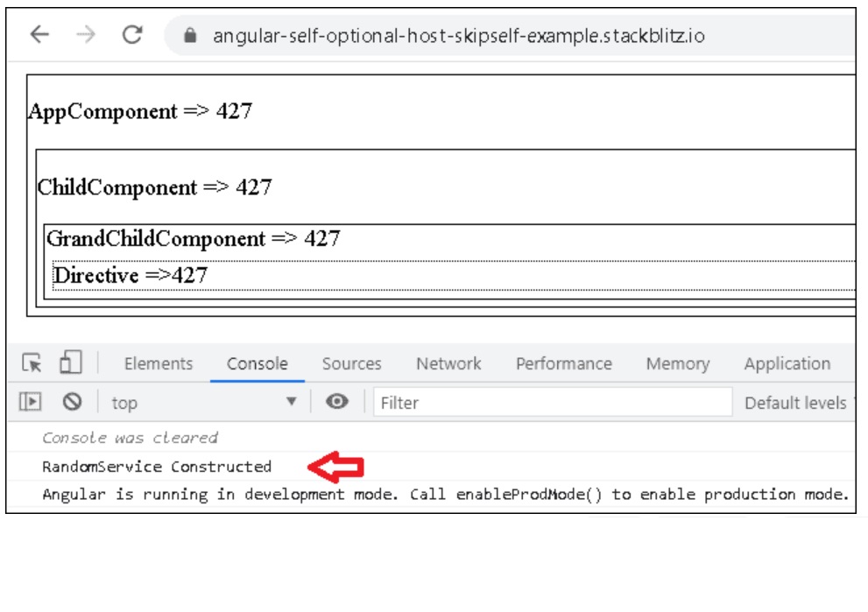
Task: Expand the Default levels dropdown
Action: [794, 403]
